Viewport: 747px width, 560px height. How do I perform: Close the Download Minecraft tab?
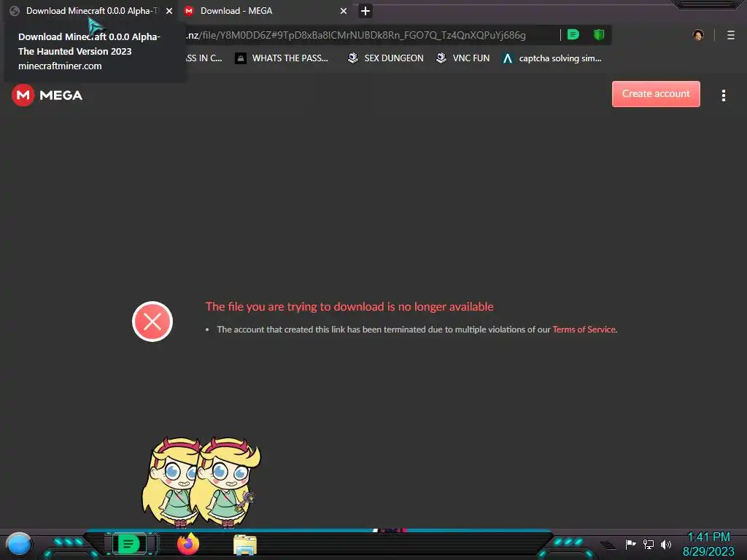coord(169,11)
